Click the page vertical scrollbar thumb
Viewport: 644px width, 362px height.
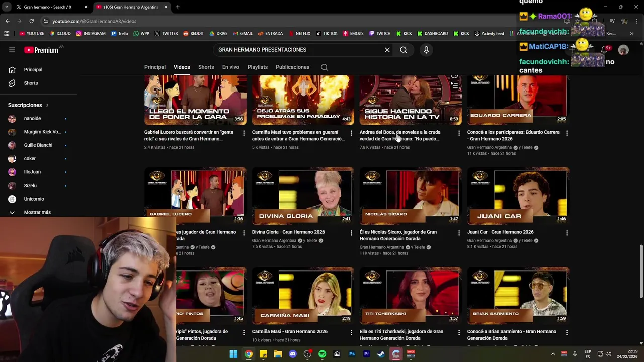[x=641, y=271]
